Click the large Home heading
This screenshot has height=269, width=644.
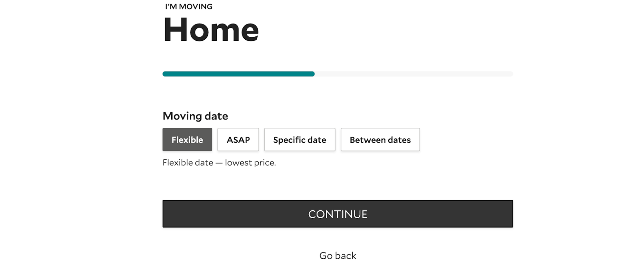tap(211, 30)
